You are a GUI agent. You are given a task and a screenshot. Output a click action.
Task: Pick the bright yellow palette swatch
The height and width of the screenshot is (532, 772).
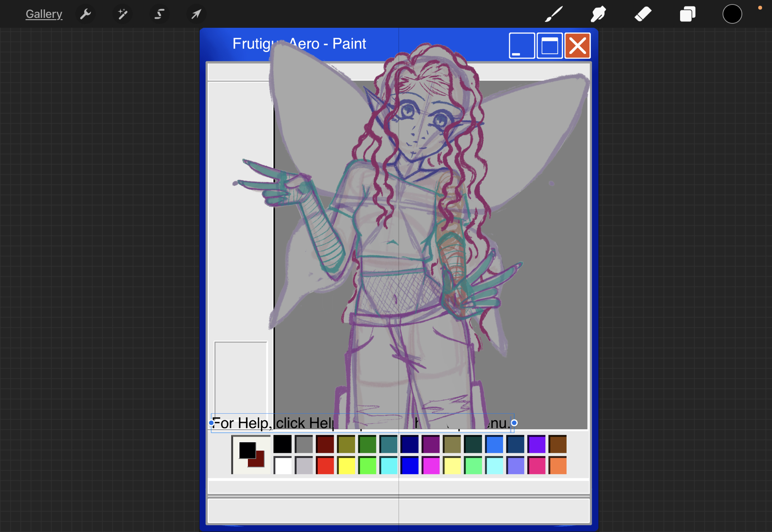coord(346,465)
